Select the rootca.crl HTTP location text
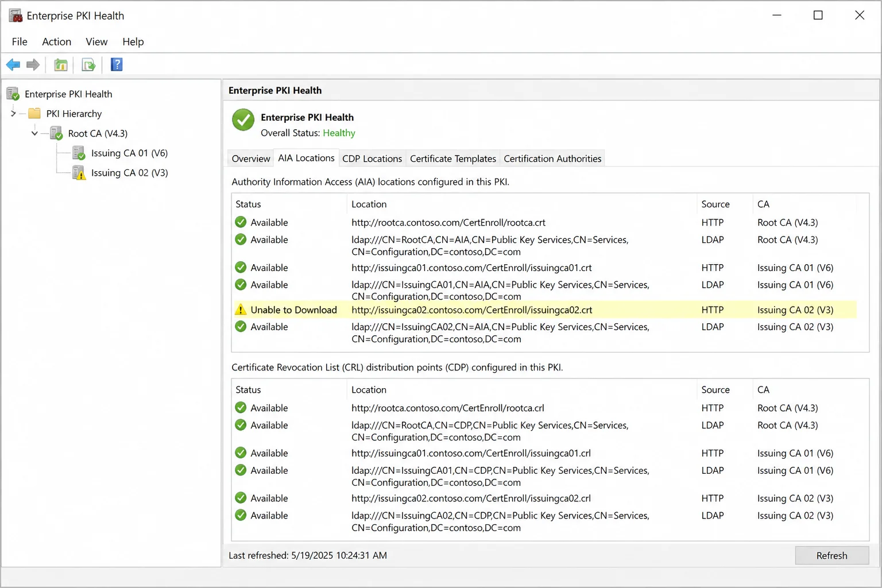Viewport: 882px width, 588px height. point(448,408)
